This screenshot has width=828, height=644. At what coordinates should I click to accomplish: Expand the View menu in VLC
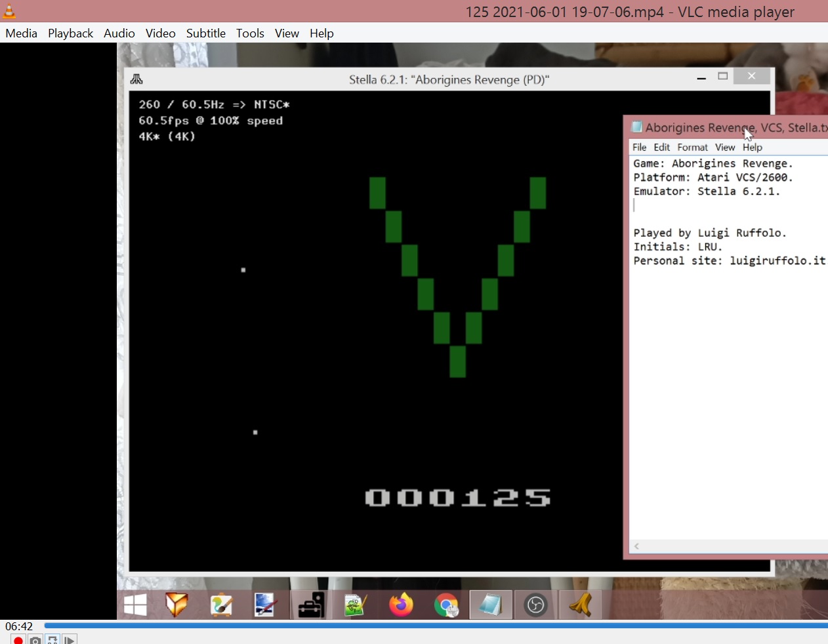point(287,33)
